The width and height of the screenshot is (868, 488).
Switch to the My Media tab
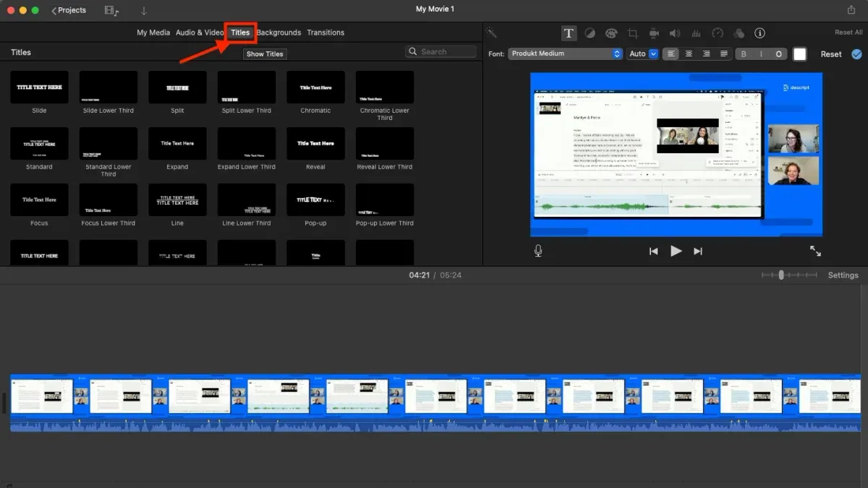(153, 33)
